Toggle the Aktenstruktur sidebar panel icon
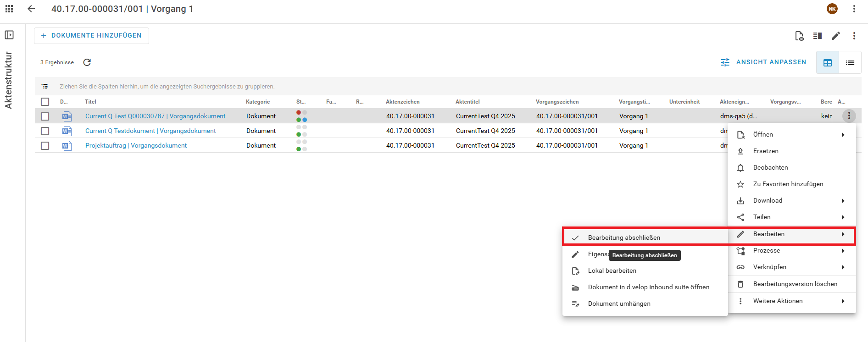868x342 pixels. coord(9,35)
